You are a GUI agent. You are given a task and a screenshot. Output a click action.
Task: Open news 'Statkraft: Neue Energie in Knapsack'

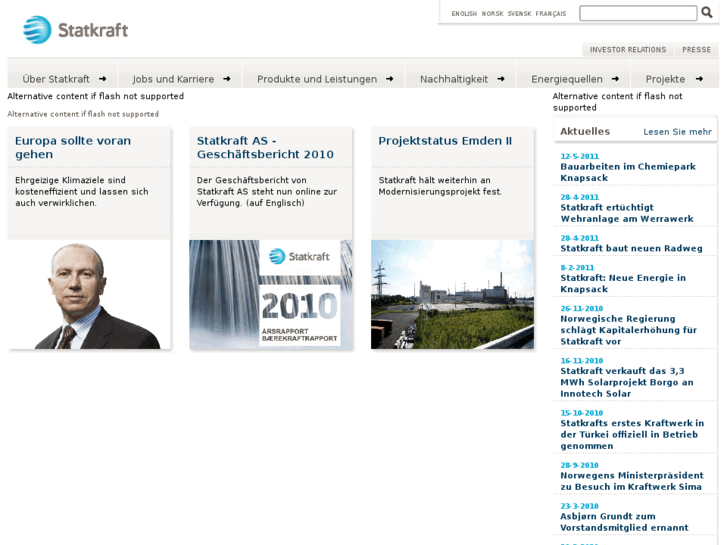(623, 283)
